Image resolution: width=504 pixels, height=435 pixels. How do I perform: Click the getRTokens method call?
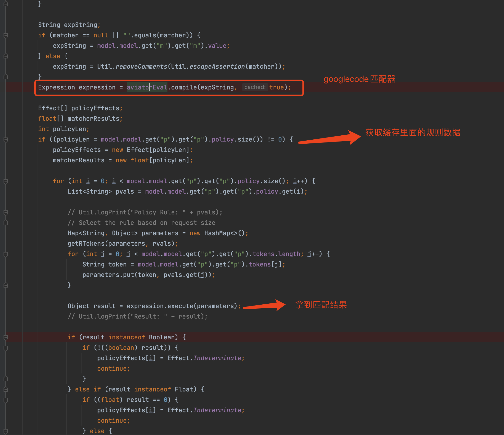86,244
